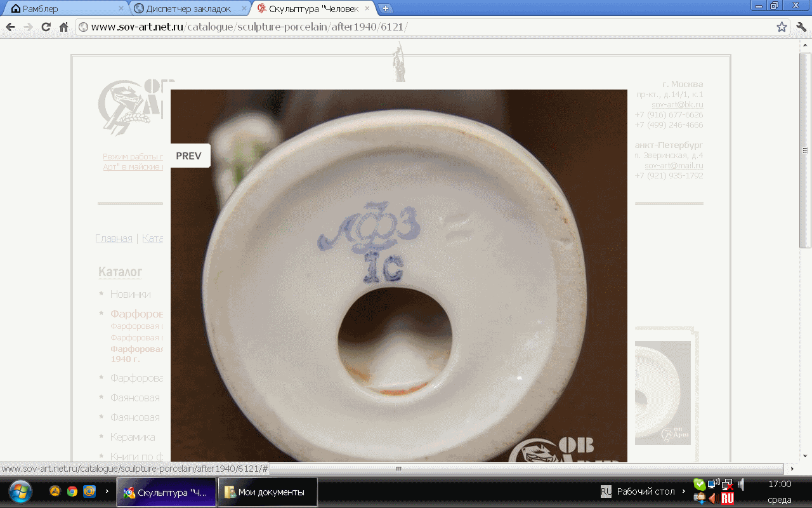The image size is (812, 508).
Task: Click the Главная breadcrumb link
Action: tap(114, 239)
